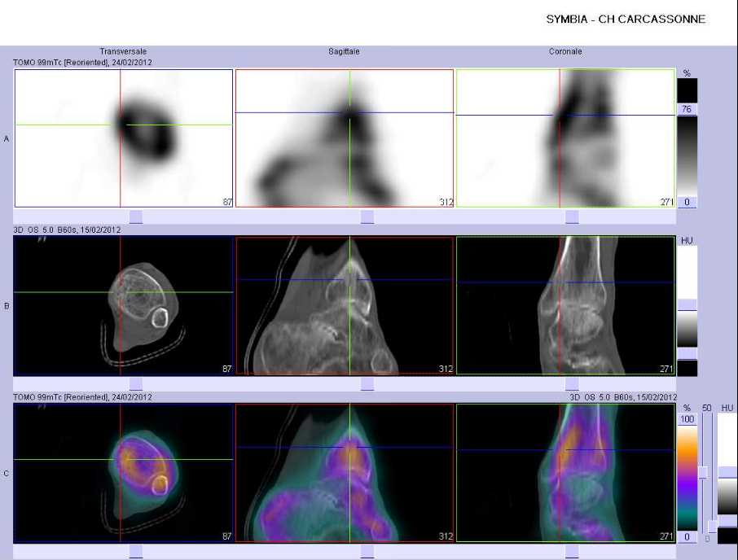This screenshot has width=738, height=560.
Task: Click the Transversale column header
Action: [x=123, y=51]
